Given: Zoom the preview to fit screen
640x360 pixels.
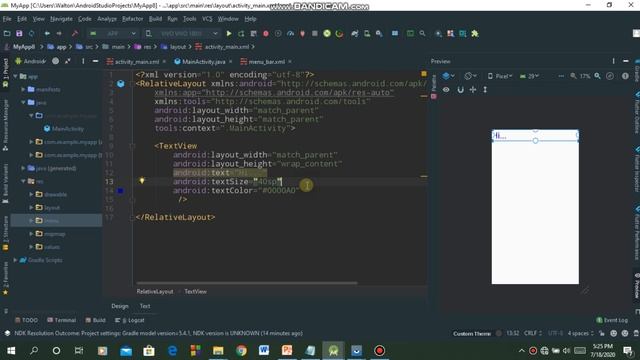Looking at the screenshot, I should coord(610,76).
